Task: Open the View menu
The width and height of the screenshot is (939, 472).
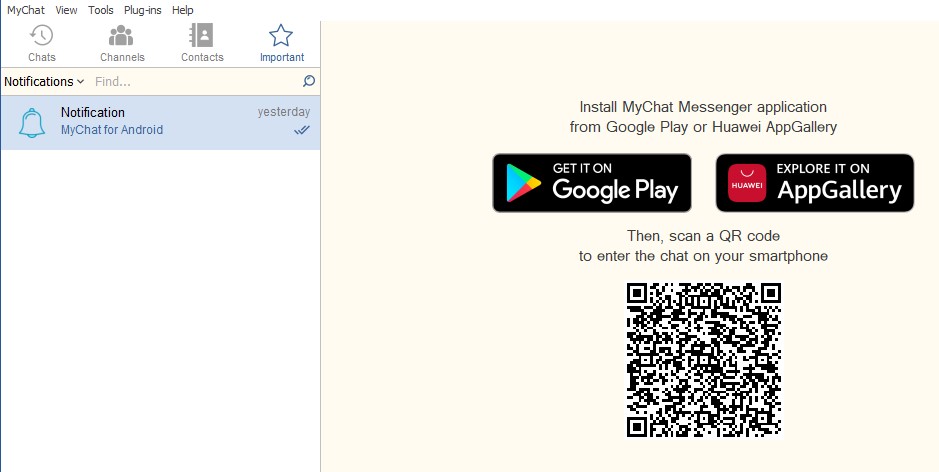Action: [x=66, y=10]
